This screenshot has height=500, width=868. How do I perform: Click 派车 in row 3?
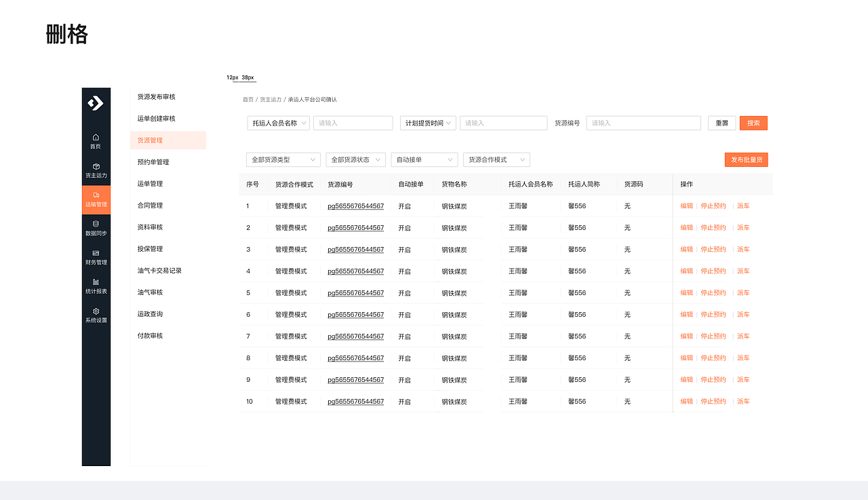[x=743, y=250]
